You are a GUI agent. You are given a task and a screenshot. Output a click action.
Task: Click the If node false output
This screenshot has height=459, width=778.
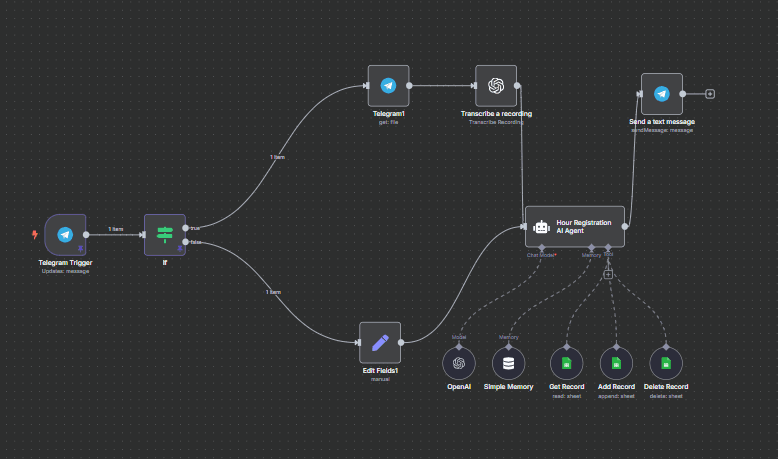[186, 242]
